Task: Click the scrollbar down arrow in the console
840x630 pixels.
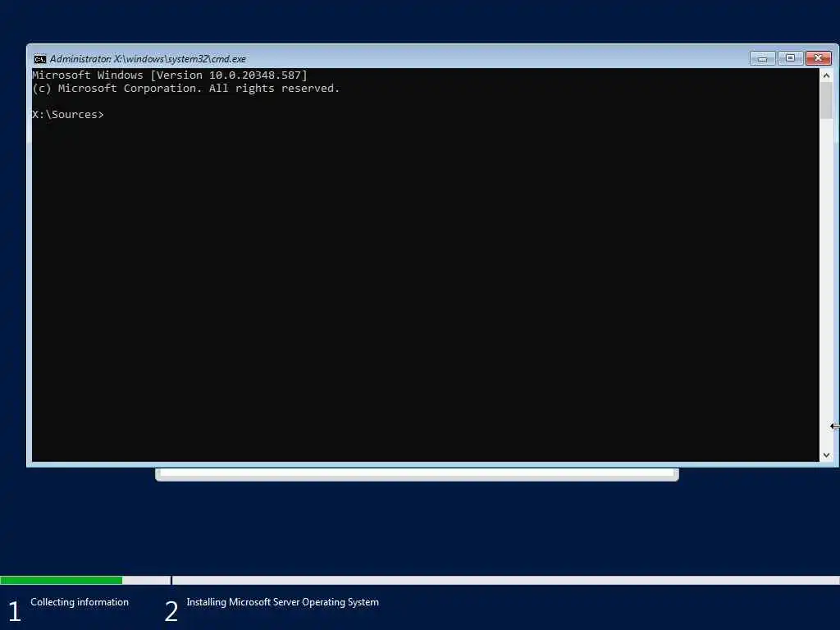Action: (x=826, y=454)
